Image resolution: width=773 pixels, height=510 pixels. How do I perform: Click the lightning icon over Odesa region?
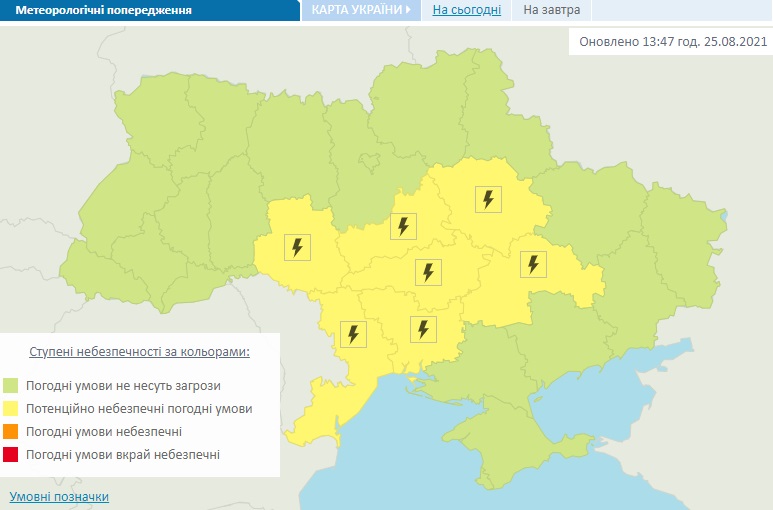point(352,333)
